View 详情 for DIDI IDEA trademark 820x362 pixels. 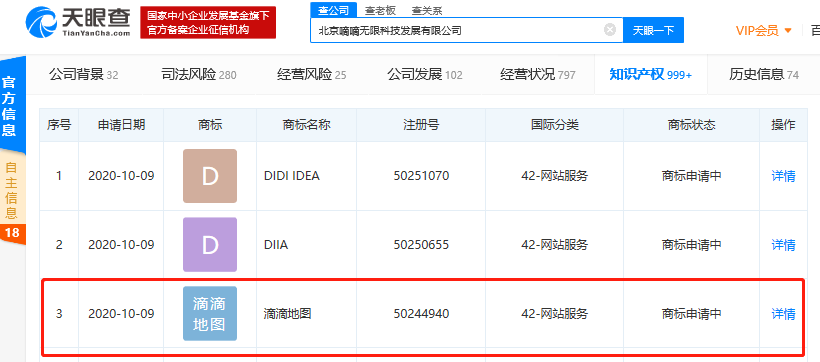[783, 176]
